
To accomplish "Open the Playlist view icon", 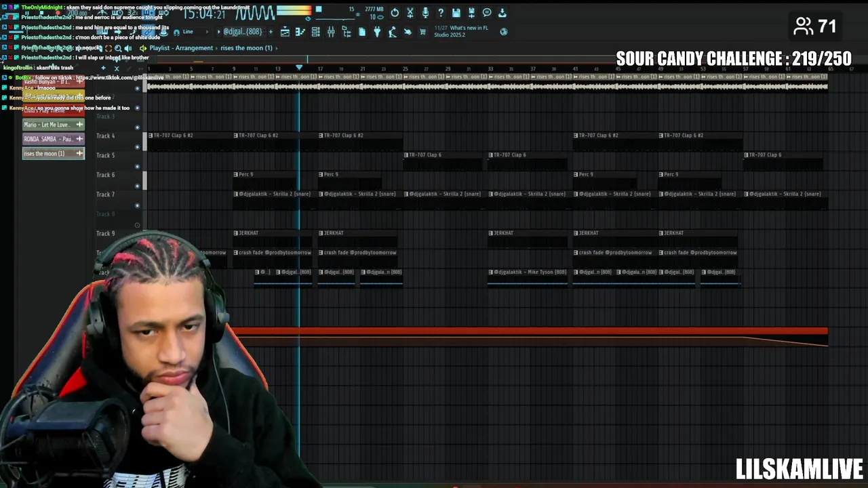I will [x=285, y=32].
